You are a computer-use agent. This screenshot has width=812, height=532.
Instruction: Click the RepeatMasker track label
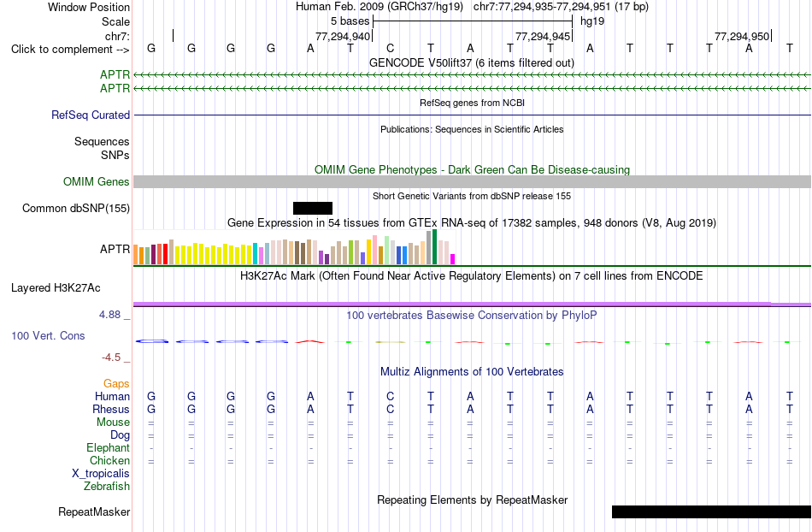point(94,511)
